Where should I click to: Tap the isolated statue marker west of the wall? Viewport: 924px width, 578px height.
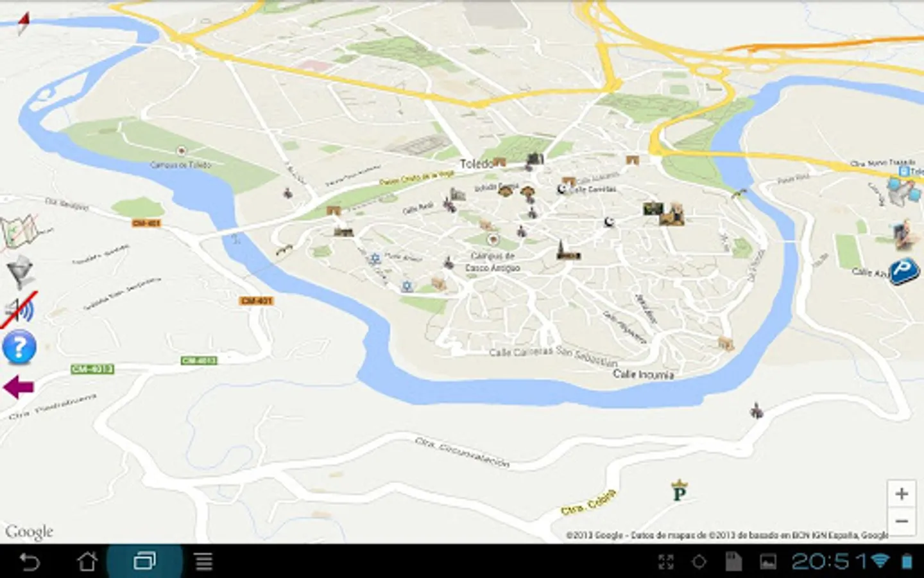[x=288, y=192]
